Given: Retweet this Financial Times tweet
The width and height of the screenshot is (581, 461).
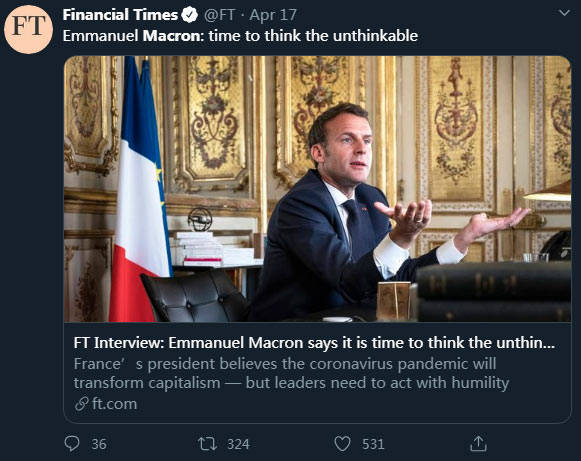Looking at the screenshot, I should point(207,444).
